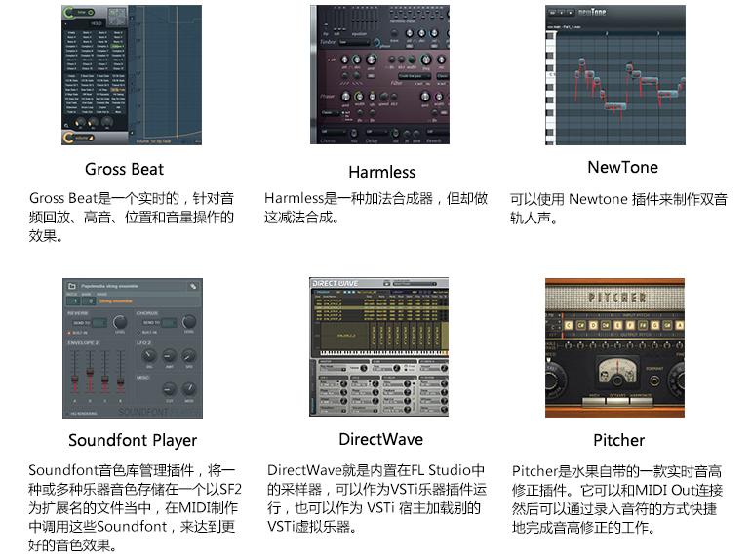Click the green time knob in Gross Beat

tap(68, 12)
